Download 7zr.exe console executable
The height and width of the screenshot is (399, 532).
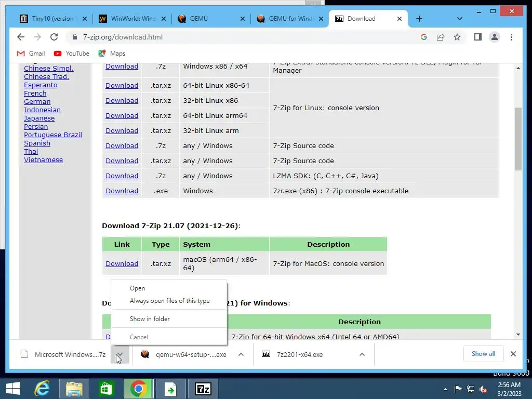coord(122,191)
